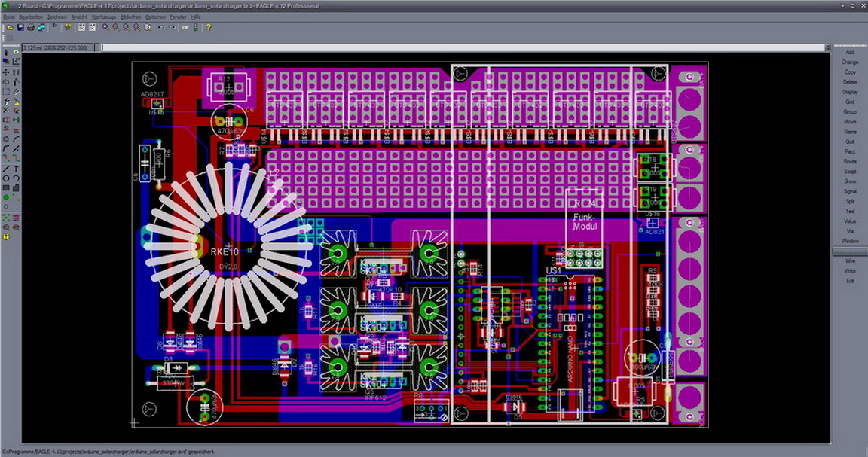
Task: Click the Print icon in the toolbar
Action: [x=30, y=27]
